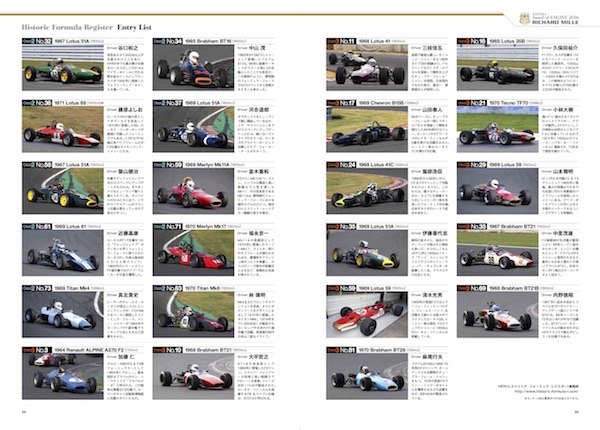Open the 1968 Lotus 41C photo

pos(367,191)
